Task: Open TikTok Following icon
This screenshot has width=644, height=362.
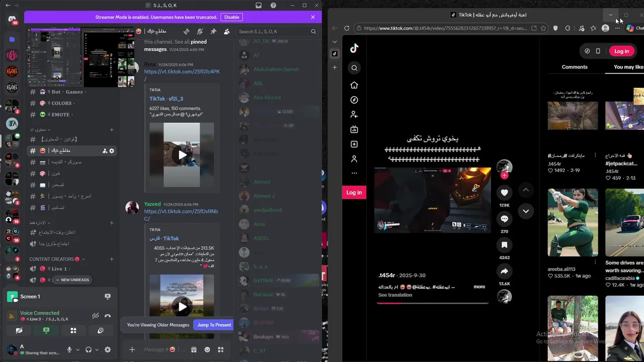Action: (354, 115)
